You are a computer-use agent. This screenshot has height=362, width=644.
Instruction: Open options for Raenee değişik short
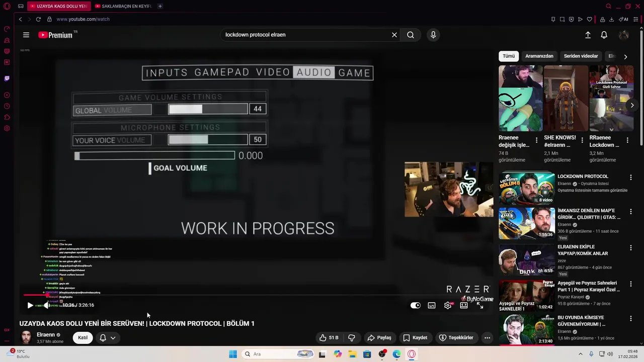click(x=536, y=140)
